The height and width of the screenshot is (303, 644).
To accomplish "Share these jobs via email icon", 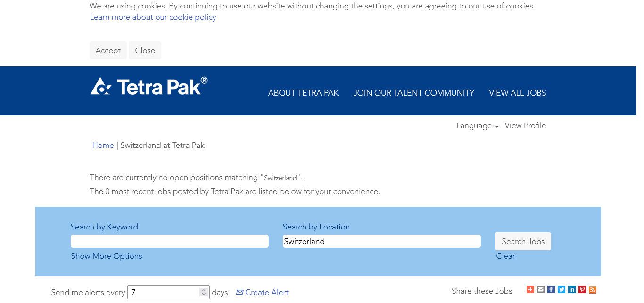I will 541,290.
